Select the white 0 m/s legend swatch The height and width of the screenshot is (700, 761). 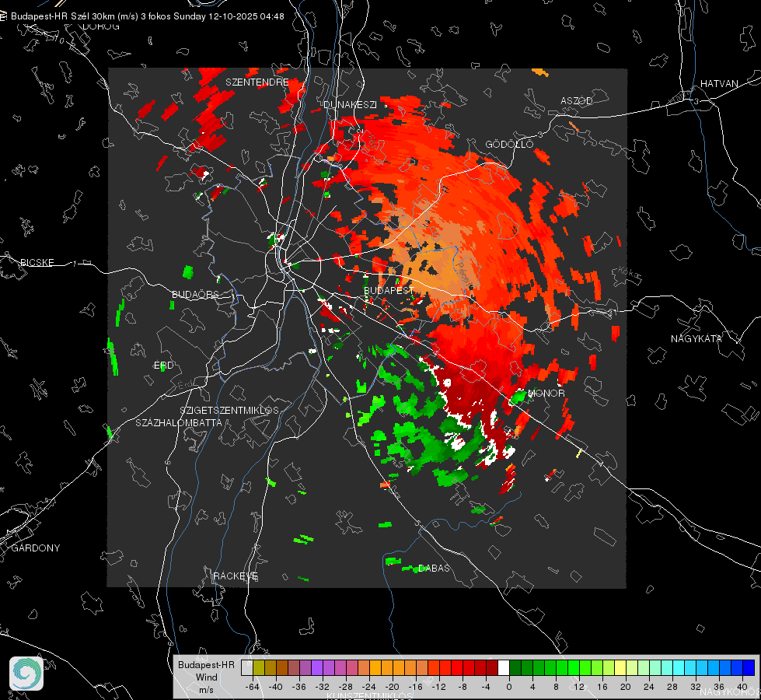(504, 667)
